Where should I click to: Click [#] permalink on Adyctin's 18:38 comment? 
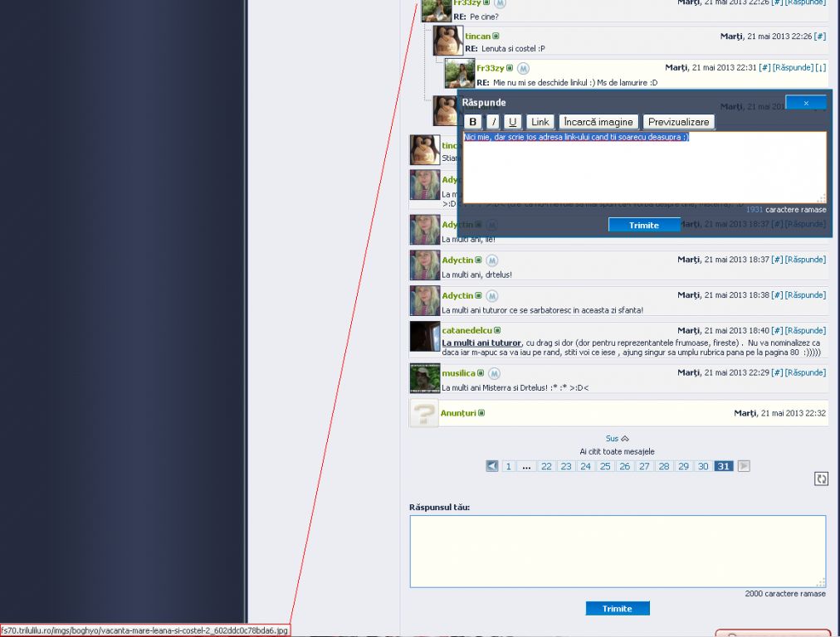[x=777, y=295]
